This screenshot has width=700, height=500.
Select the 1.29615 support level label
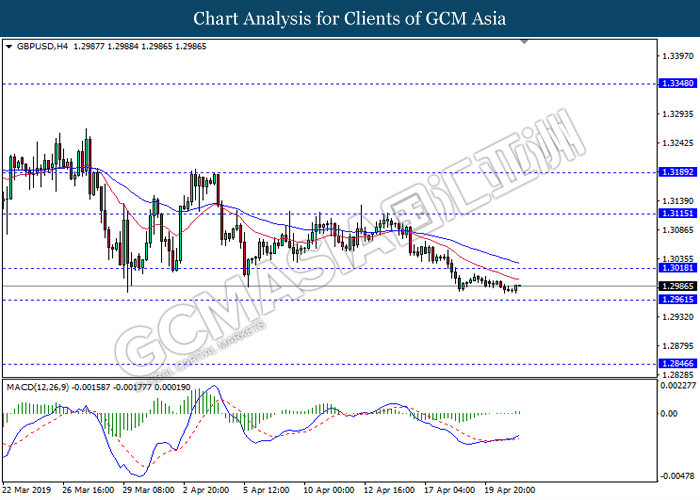[677, 300]
